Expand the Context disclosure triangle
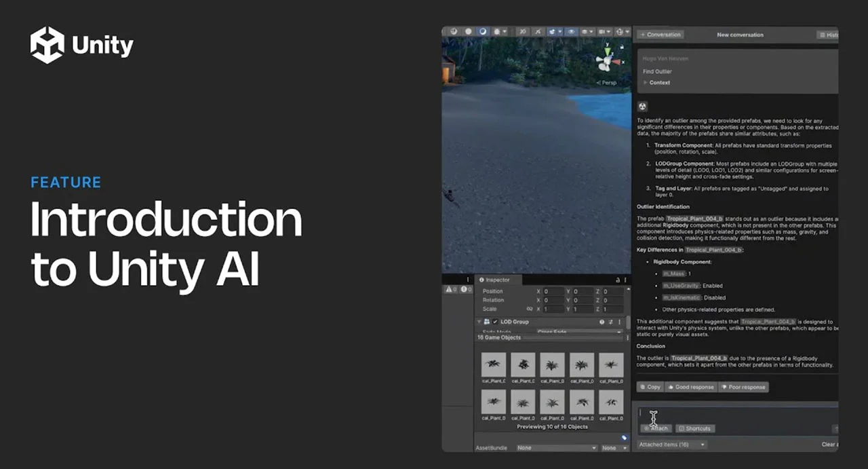This screenshot has width=868, height=469. (x=645, y=83)
